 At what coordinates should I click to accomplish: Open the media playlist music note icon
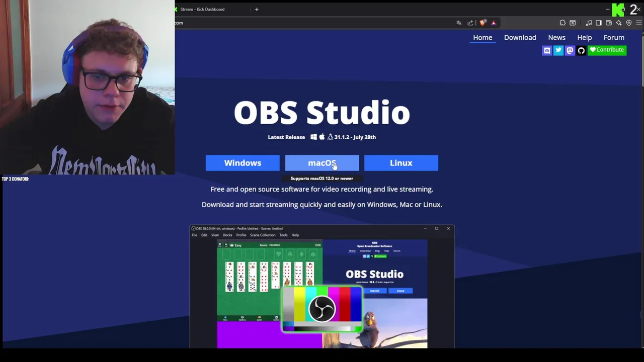coord(589,23)
